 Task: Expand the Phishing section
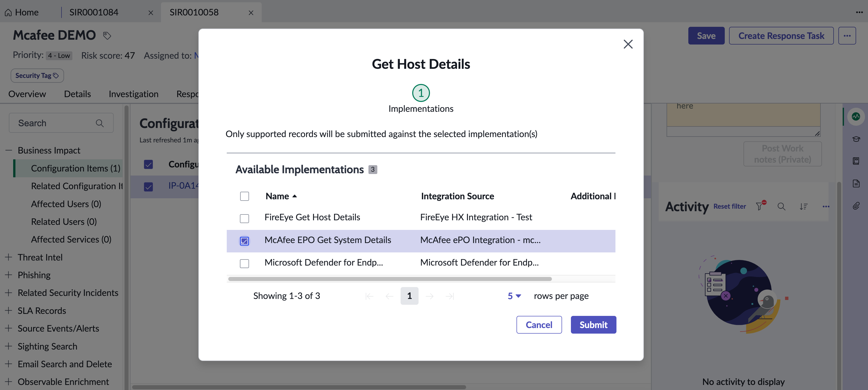click(x=9, y=275)
